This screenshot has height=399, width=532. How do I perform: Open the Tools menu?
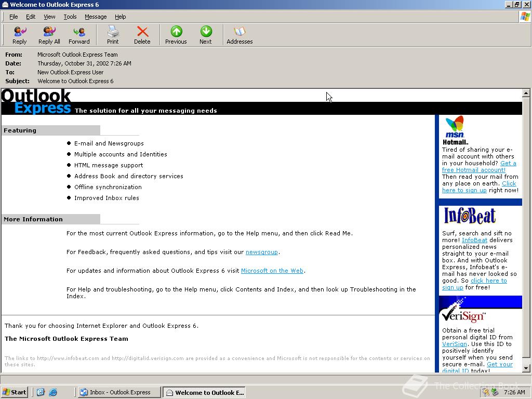point(70,17)
